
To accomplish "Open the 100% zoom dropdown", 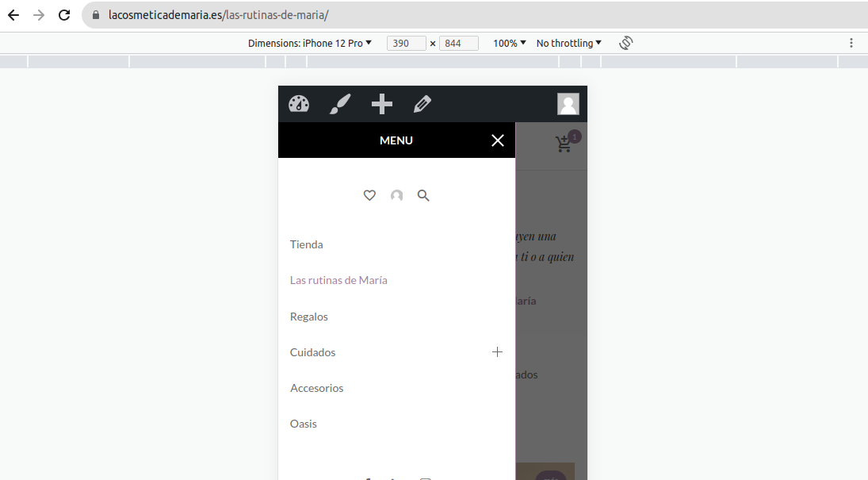I will pos(509,43).
